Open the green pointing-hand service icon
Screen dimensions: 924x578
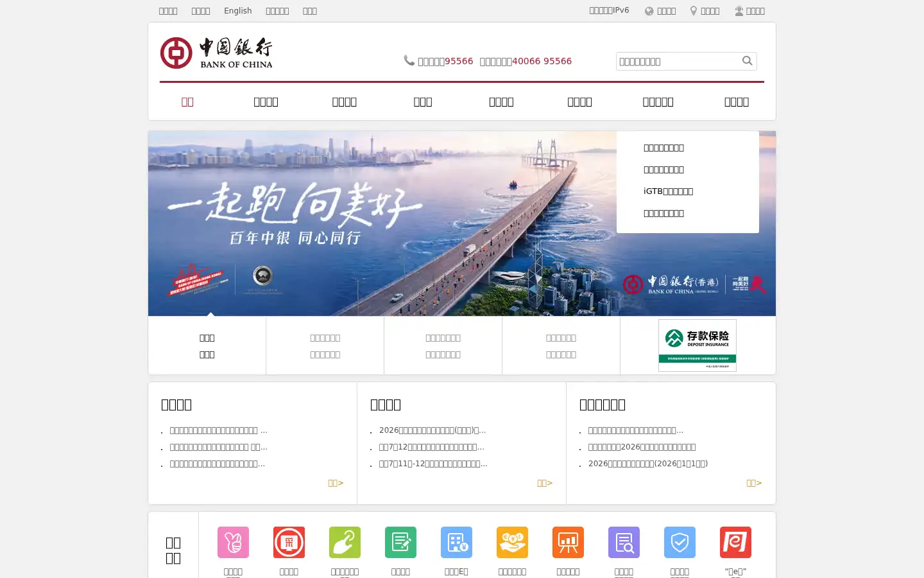(x=345, y=543)
